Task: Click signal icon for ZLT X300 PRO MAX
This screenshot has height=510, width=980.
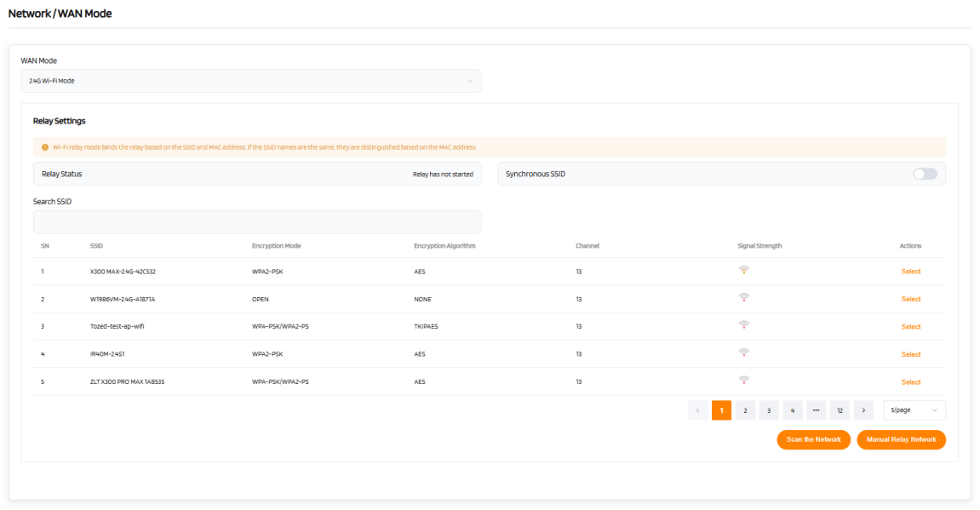Action: point(743,381)
